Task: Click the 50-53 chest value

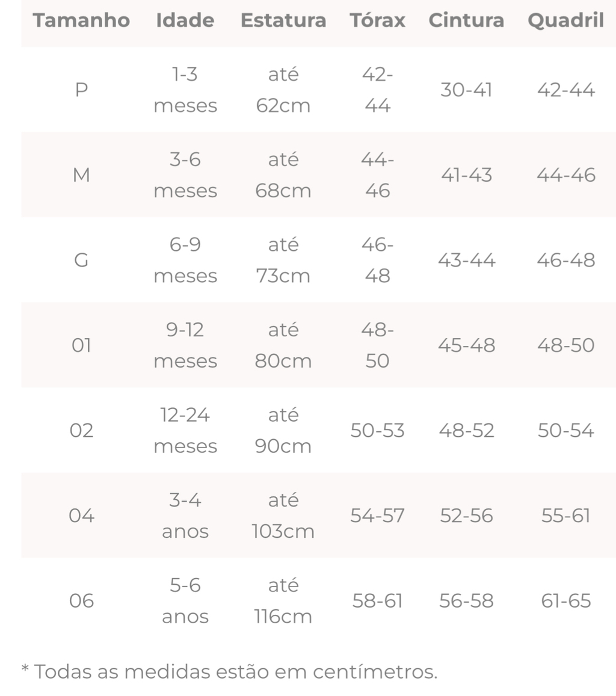Action: (x=377, y=431)
